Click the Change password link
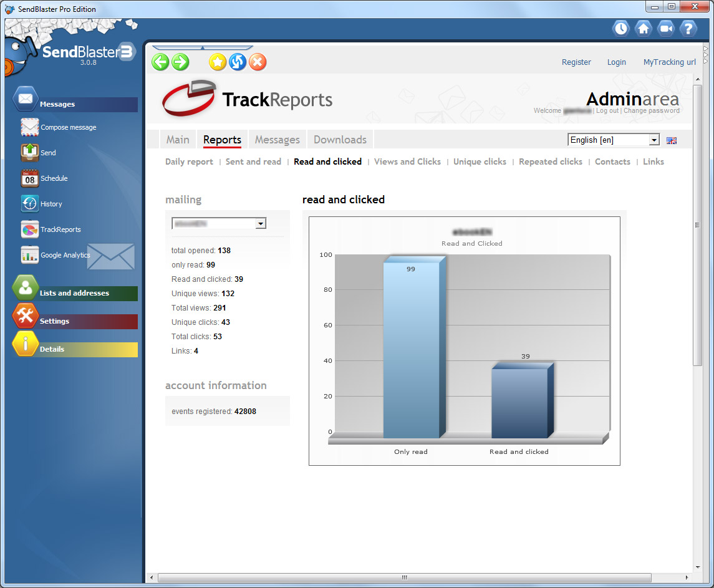The height and width of the screenshot is (588, 714). tap(651, 110)
